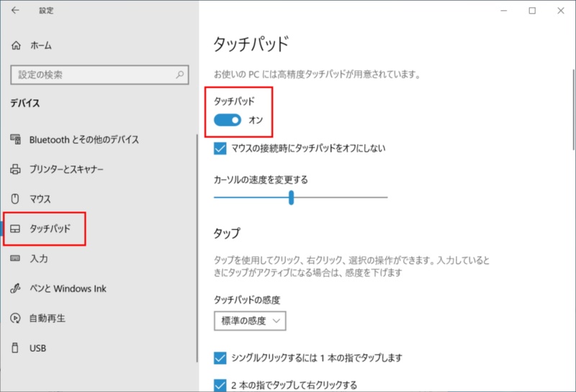Open the ホーム settings link
The width and height of the screenshot is (576, 392).
tap(41, 45)
